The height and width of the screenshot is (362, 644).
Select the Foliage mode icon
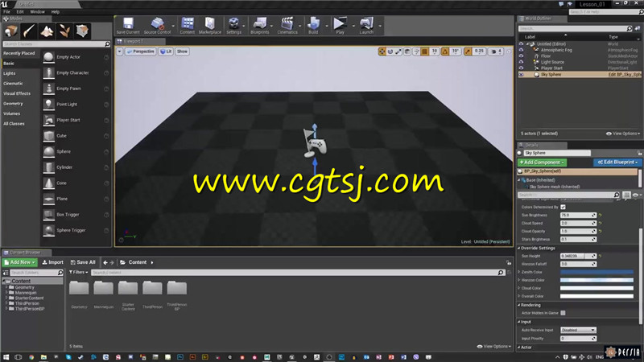pyautogui.click(x=64, y=31)
